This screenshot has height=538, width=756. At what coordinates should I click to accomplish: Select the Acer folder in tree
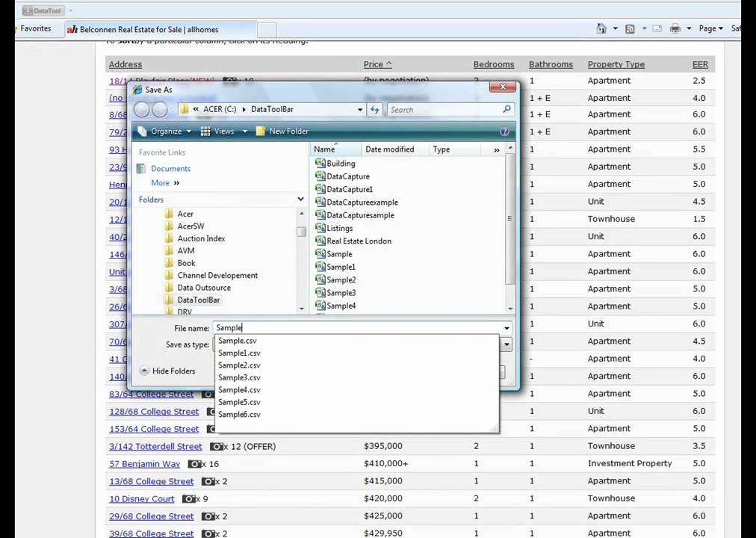coord(179,214)
